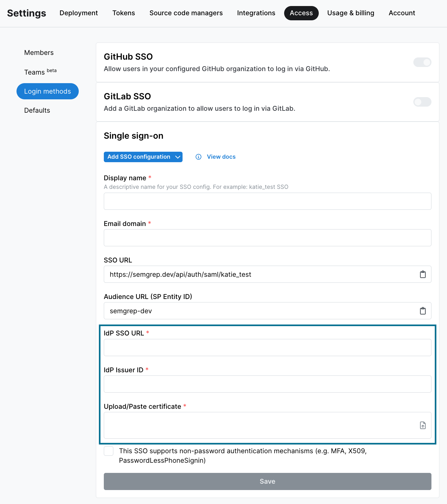Check the non-password authentication checkbox
This screenshot has height=504, width=447.
coord(109,451)
